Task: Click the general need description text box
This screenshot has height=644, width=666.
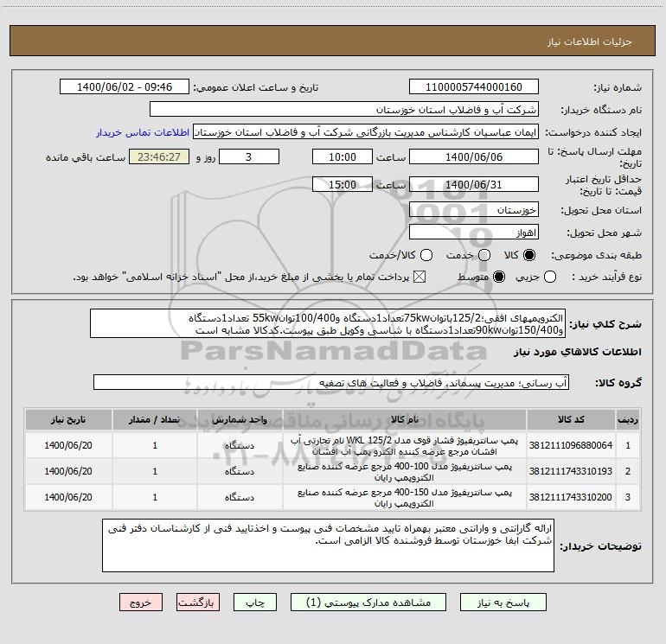Action: pyautogui.click(x=328, y=324)
